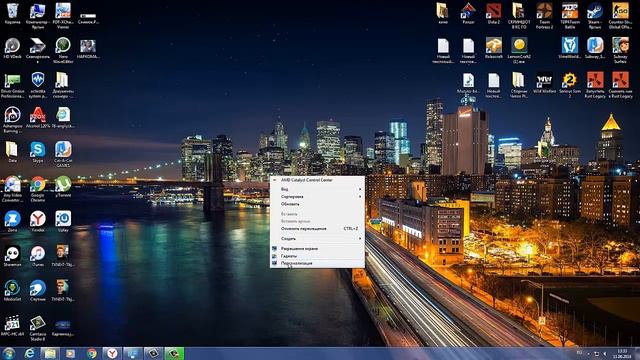Viewport: 640px width, 360px height.
Task: Choose Обновить in the context menu
Action: point(317,204)
